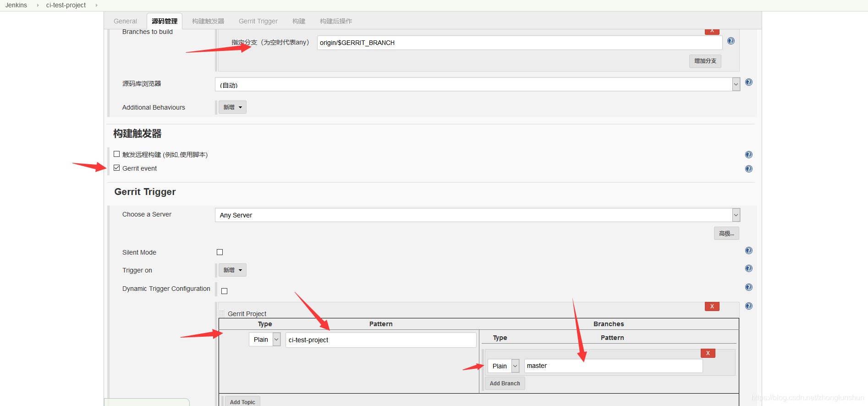Image resolution: width=868 pixels, height=406 pixels.
Task: Open the Gerrit project Type Plain dropdown
Action: pyautogui.click(x=264, y=339)
